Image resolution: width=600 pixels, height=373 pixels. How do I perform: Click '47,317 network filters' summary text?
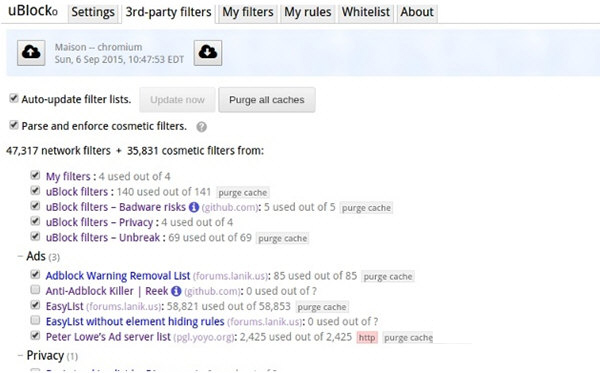pos(58,151)
